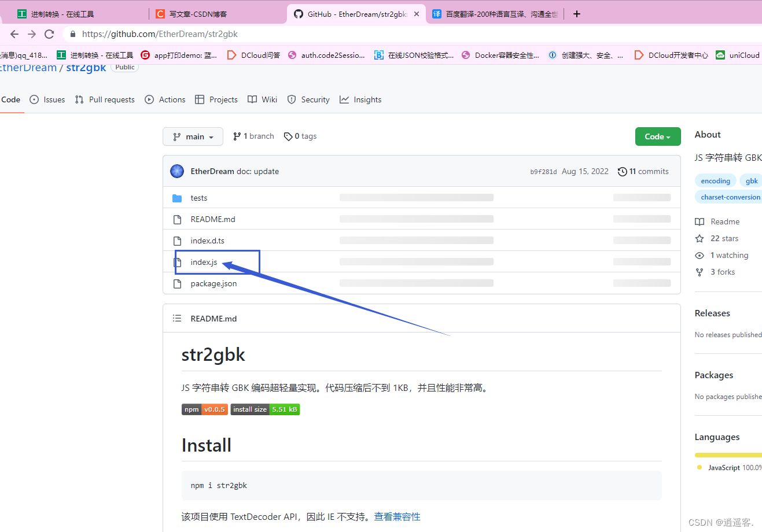View the 3 forks link
762x532 pixels.
(x=715, y=272)
